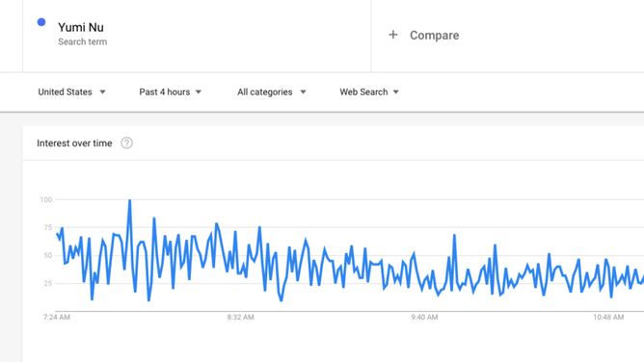
Task: Expand the All categories dropdown
Action: (272, 91)
